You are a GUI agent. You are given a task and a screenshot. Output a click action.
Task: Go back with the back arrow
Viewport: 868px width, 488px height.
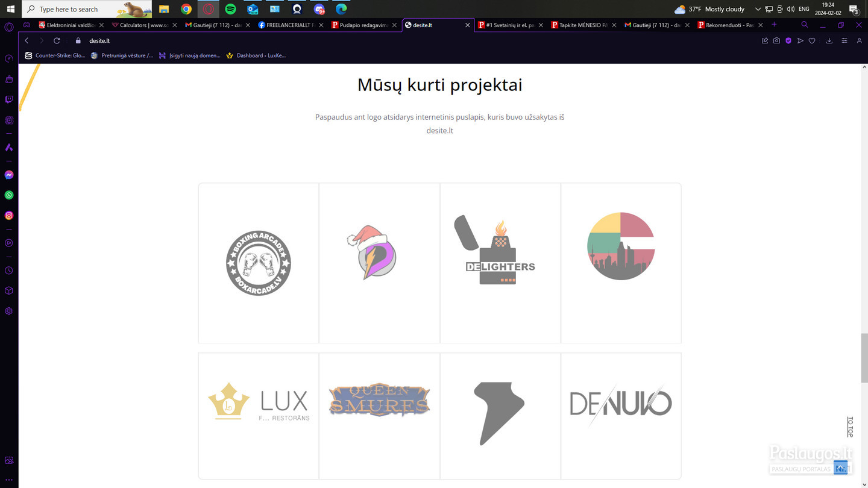[27, 41]
